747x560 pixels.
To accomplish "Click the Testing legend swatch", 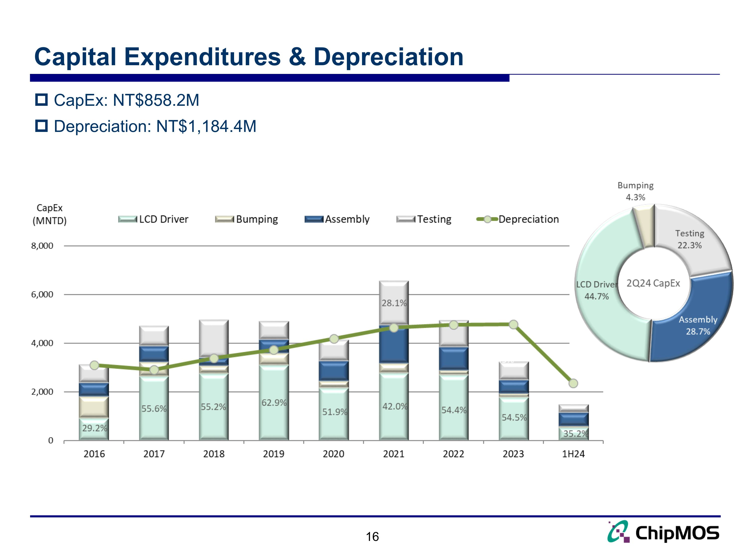I will [406, 220].
